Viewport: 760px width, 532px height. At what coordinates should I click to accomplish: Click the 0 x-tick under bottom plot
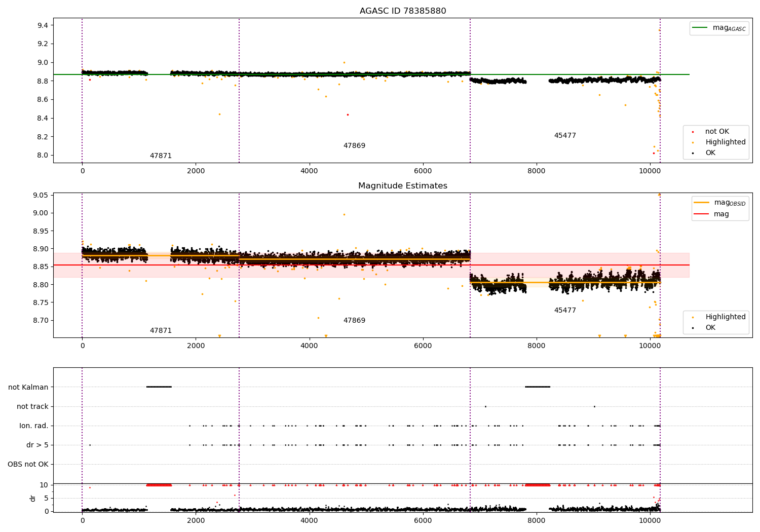[82, 521]
